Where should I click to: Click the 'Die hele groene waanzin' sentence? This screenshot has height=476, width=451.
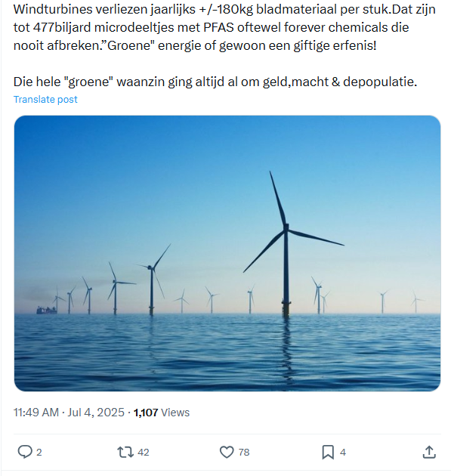point(215,82)
